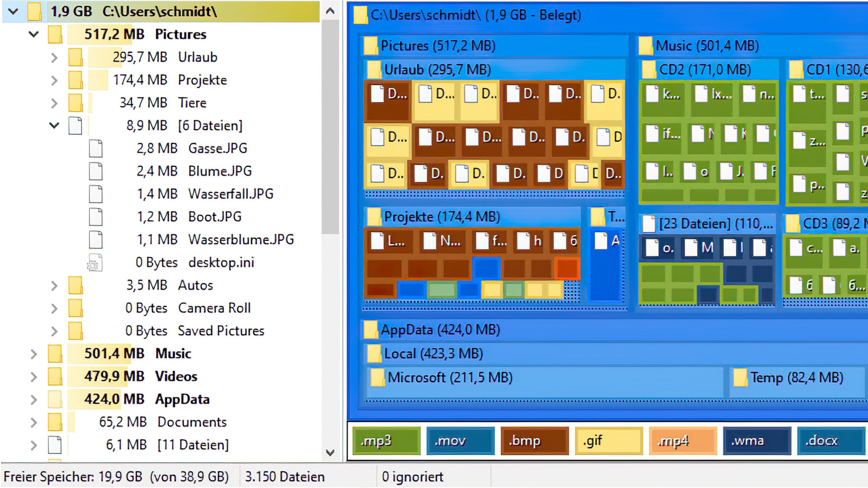This screenshot has width=868, height=488.
Task: Select the .mp3 extension legend chip
Action: pyautogui.click(x=385, y=441)
